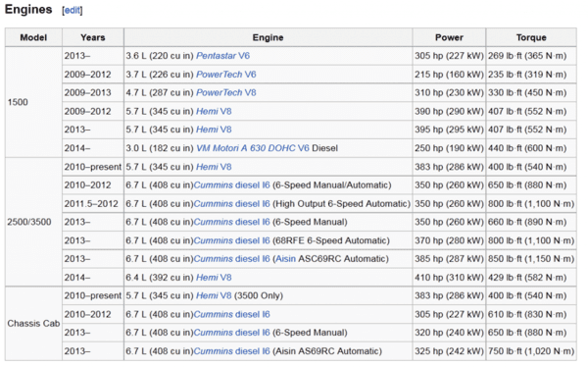Select the 269 lb·ft (365 N·m) torque cell
Image resolution: width=588 pixels, height=367 pixels.
click(531, 56)
